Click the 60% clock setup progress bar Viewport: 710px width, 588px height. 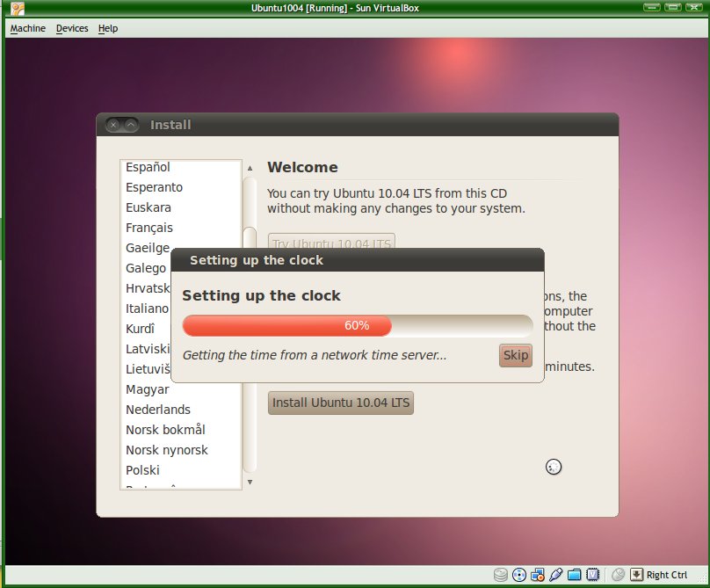coord(358,326)
